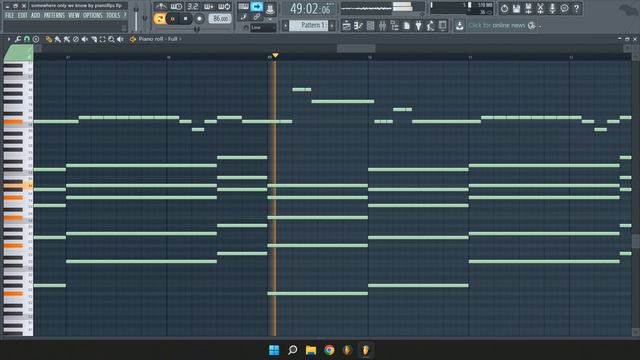Open the piano roll stamp selector

(x=36, y=39)
